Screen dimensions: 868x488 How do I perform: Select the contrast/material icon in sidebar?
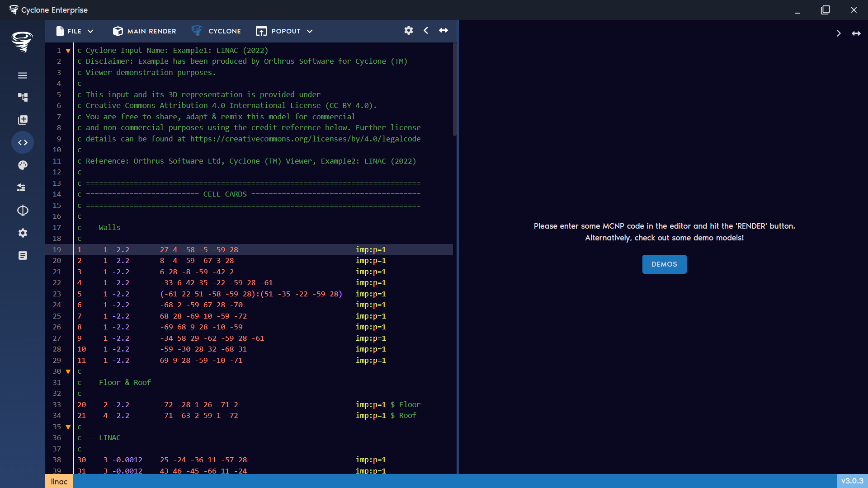tap(23, 210)
